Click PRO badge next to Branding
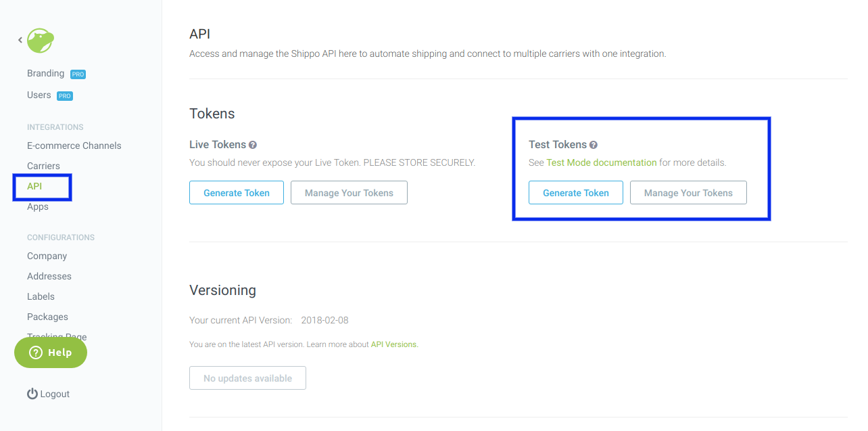This screenshot has height=431, width=868. [x=78, y=74]
